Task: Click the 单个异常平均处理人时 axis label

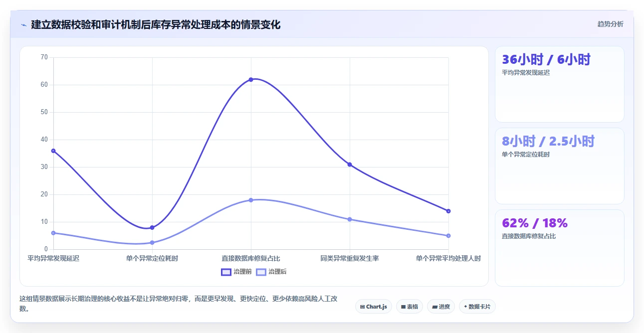Action: coord(448,258)
